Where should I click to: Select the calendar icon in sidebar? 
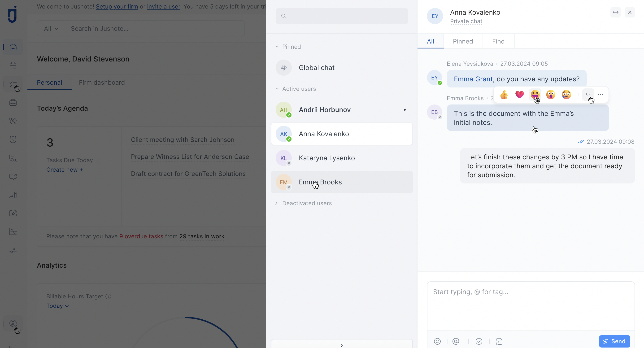point(13,66)
